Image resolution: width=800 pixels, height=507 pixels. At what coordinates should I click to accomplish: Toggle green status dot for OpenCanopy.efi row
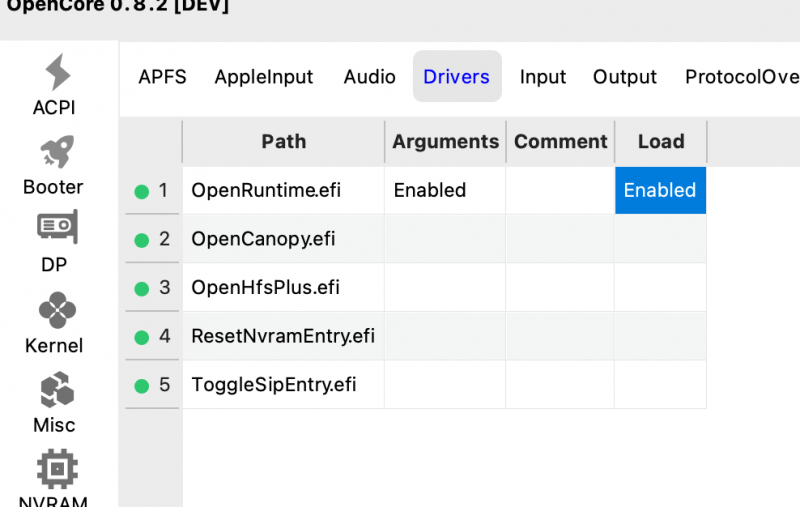click(141, 239)
